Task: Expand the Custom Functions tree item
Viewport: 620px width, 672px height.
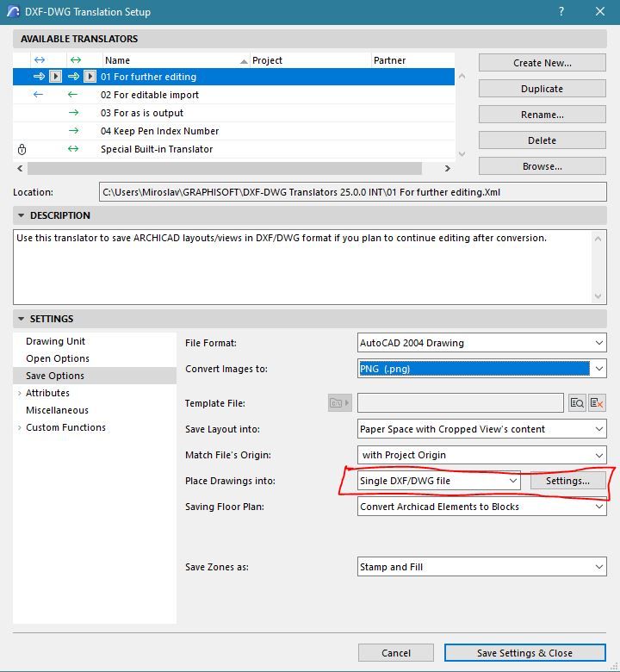Action: 19,427
